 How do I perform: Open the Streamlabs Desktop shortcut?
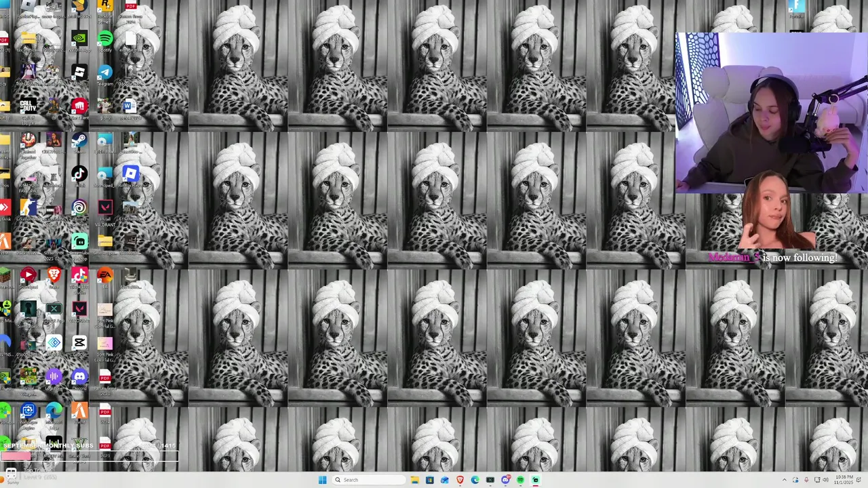point(79,241)
